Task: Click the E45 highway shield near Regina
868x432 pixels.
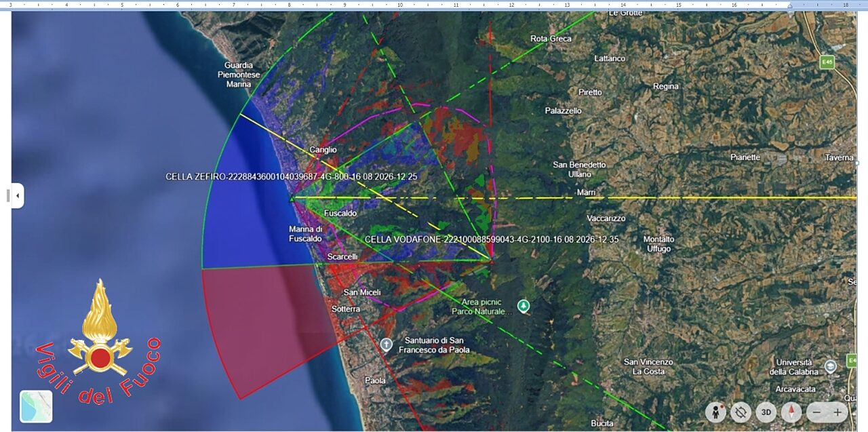Action: pyautogui.click(x=827, y=62)
